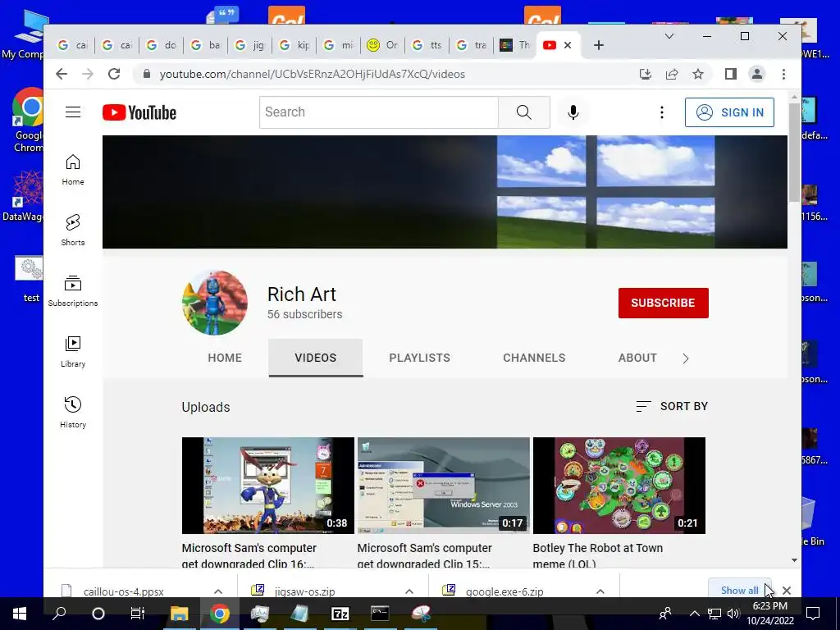Image resolution: width=840 pixels, height=630 pixels.
Task: Switch to the 'jig' browser tab
Action: (250, 45)
